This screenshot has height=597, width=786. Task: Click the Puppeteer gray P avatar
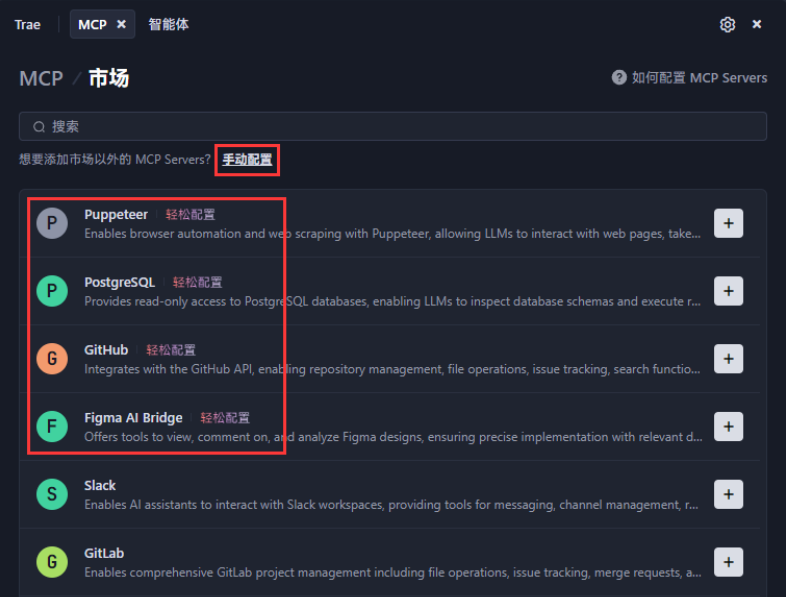(x=52, y=223)
